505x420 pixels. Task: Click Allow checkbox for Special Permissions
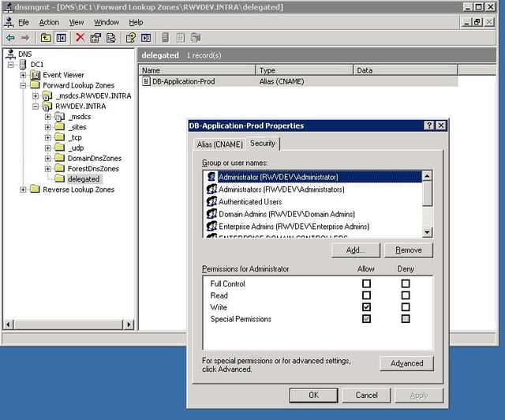click(366, 319)
